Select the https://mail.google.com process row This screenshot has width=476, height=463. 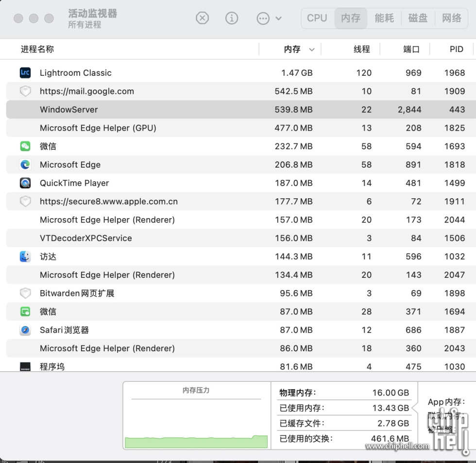pos(241,91)
